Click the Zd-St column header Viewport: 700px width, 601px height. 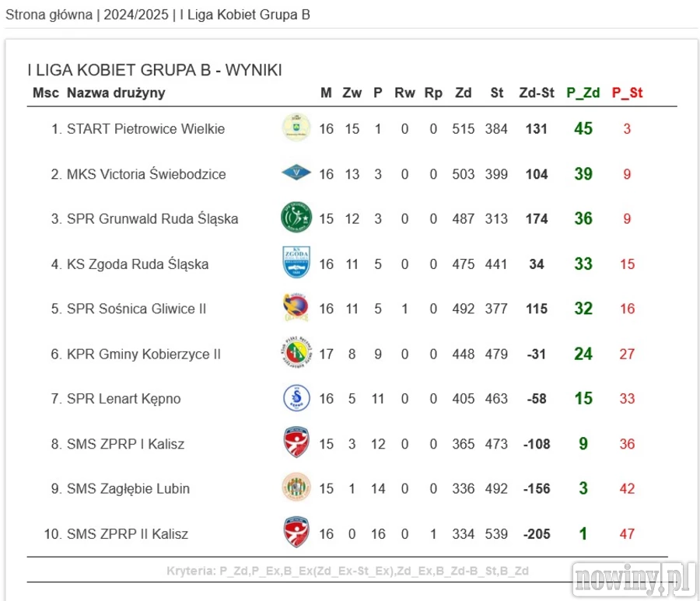pos(536,93)
